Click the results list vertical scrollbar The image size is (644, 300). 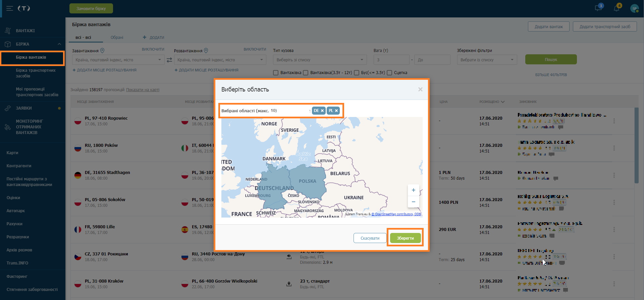click(636, 145)
